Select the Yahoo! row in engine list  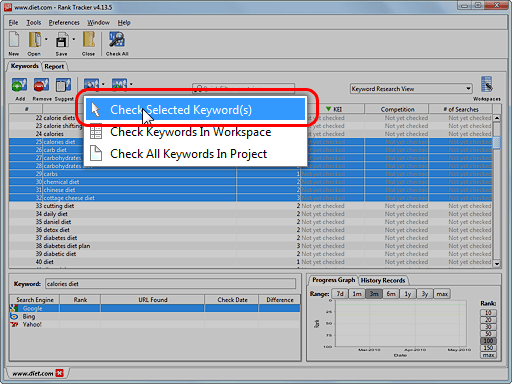[x=155, y=324]
